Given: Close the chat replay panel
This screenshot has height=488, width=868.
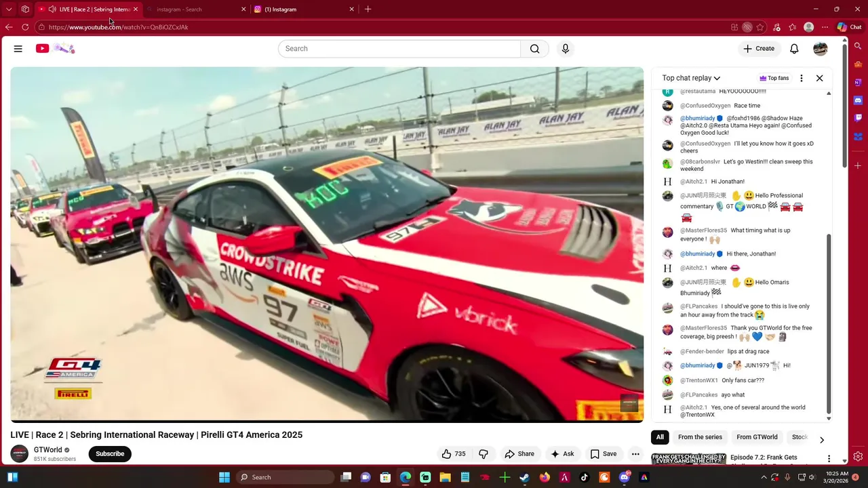Looking at the screenshot, I should click(819, 78).
